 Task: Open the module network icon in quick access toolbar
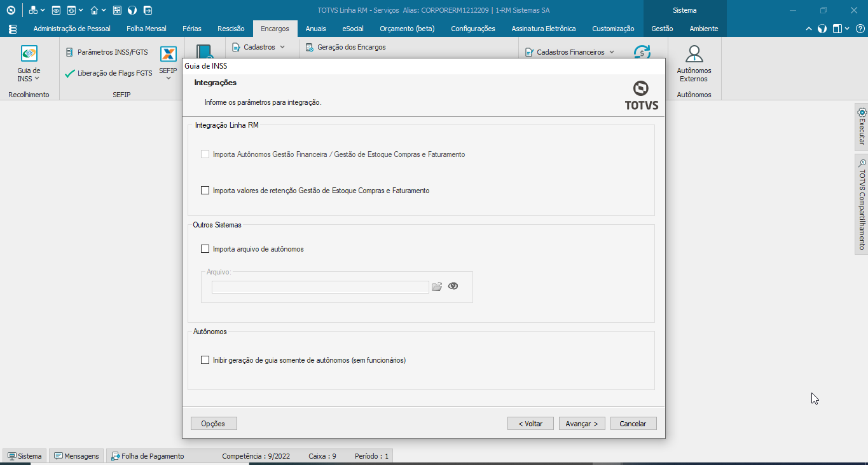tap(33, 10)
